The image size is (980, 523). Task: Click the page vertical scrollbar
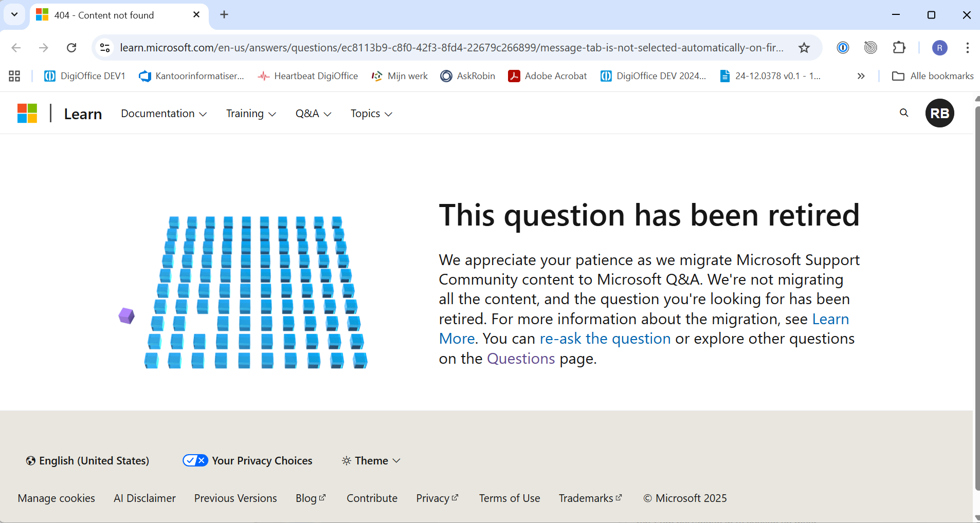click(977, 298)
